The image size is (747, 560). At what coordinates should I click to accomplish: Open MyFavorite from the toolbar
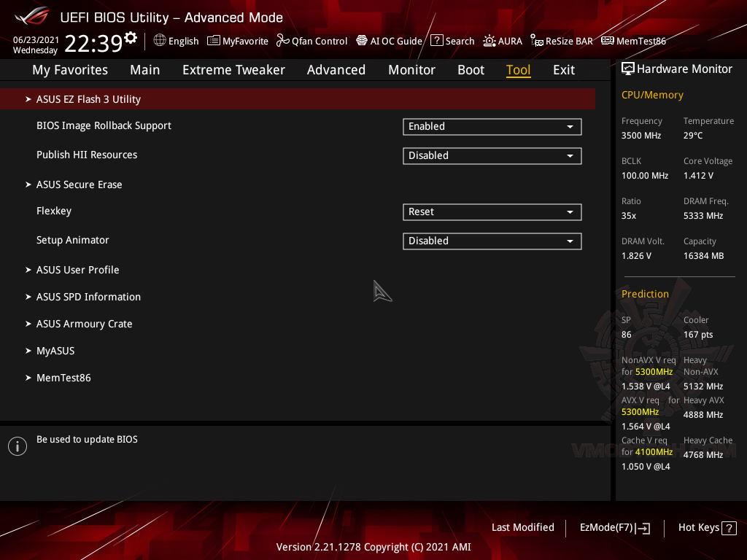click(237, 41)
